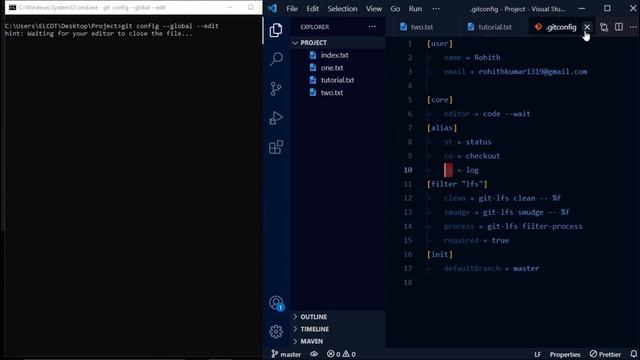Click the cmd window title bar icon

coord(12,7)
